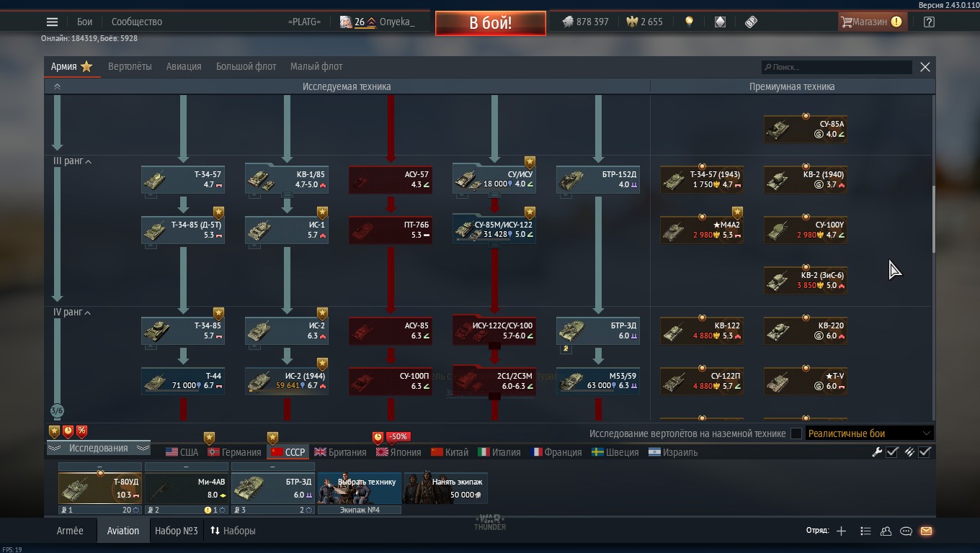This screenshot has width=980, height=553.
Task: Select the premium КВ-220 tank
Action: tap(806, 331)
